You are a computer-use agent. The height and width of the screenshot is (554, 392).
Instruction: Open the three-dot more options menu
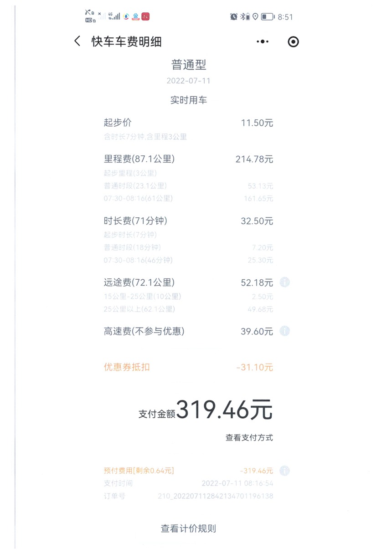tap(263, 42)
